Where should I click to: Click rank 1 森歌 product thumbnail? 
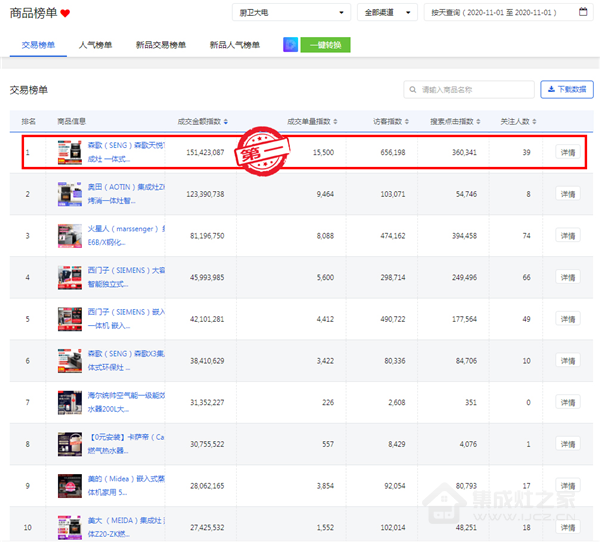pyautogui.click(x=70, y=152)
